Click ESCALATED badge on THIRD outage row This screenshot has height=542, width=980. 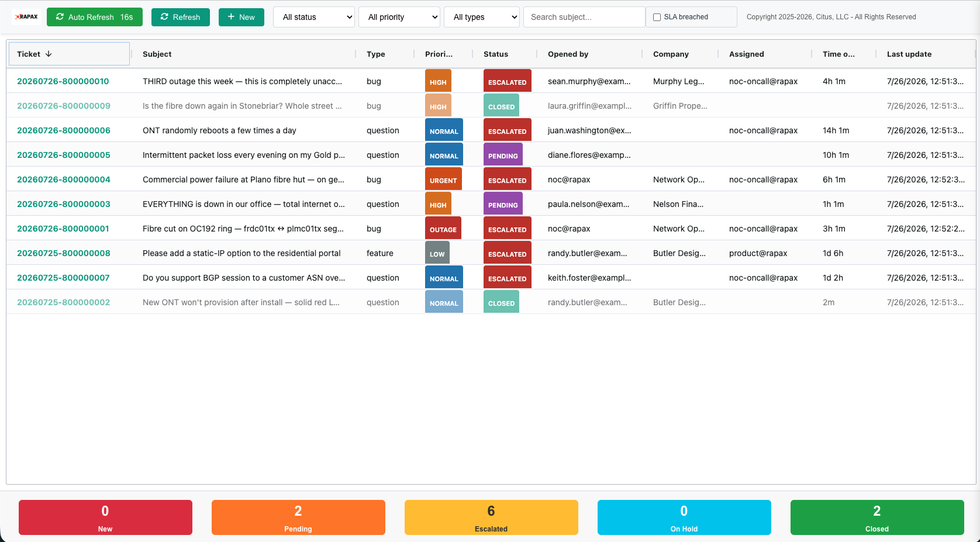click(x=508, y=81)
